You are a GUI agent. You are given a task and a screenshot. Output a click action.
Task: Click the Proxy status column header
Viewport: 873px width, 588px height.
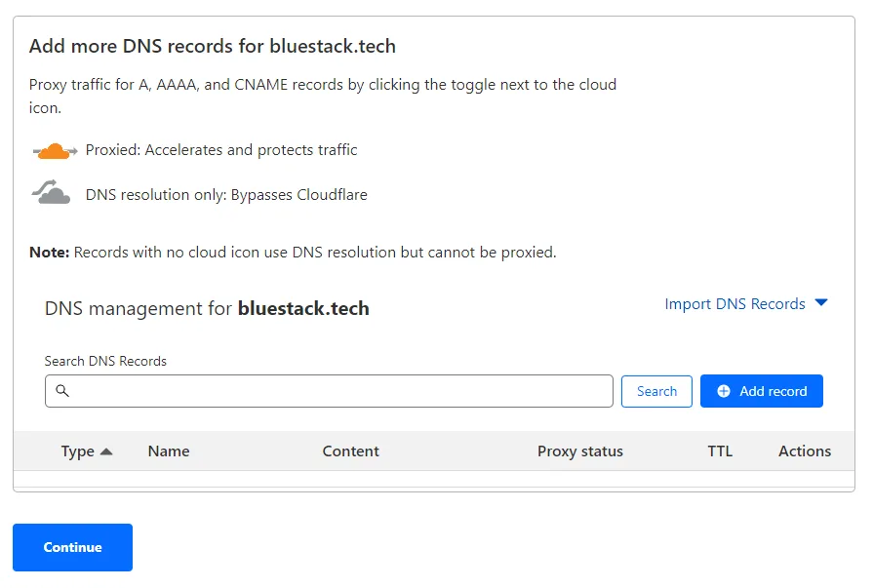[x=580, y=451]
